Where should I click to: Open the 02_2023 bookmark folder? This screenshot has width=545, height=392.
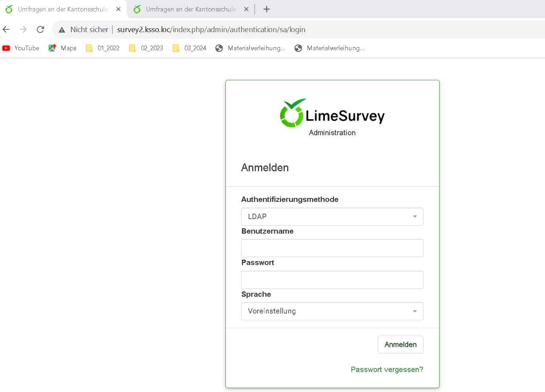[x=146, y=48]
